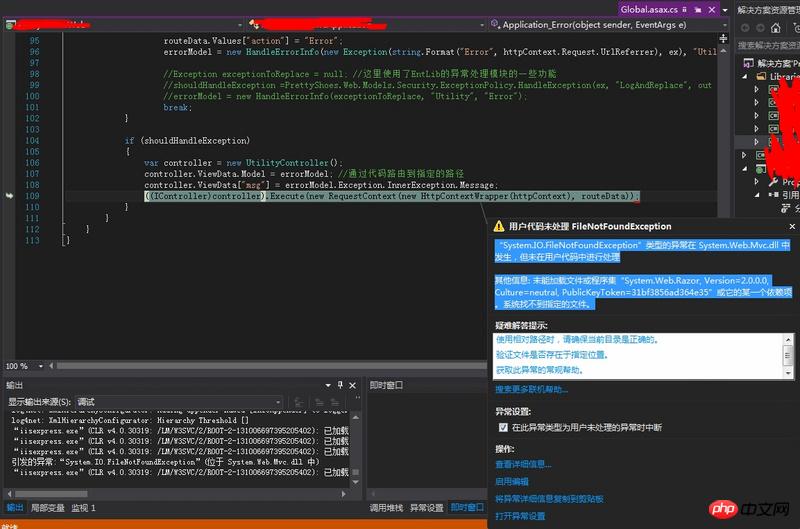The width and height of the screenshot is (800, 529).
Task: Click troubleshooting tips scroll-up arrow
Action: point(788,339)
